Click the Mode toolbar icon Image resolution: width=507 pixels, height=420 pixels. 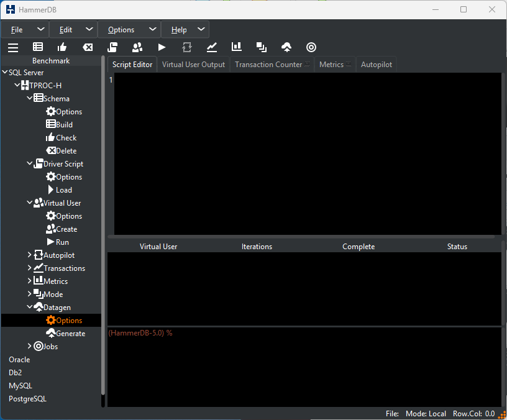pyautogui.click(x=261, y=47)
